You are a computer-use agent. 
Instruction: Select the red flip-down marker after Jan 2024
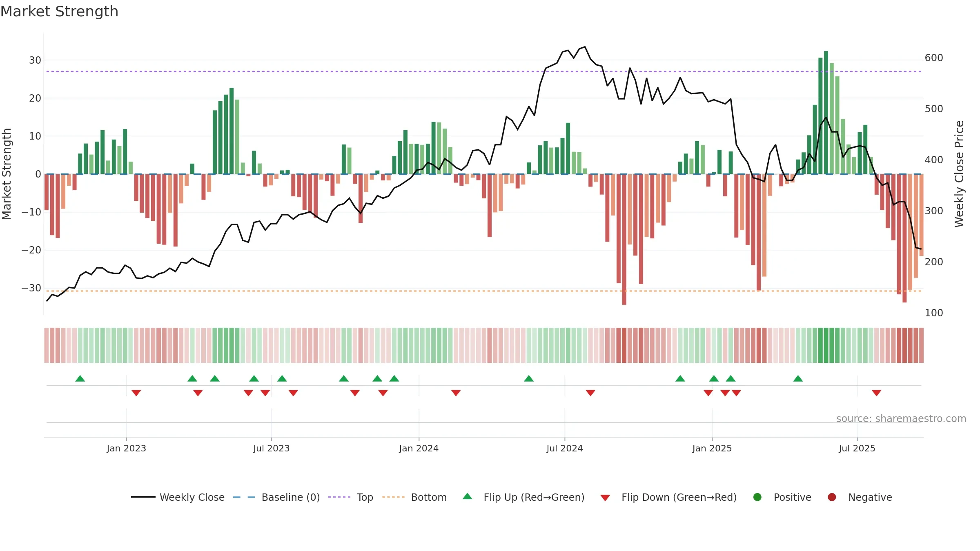coord(456,393)
